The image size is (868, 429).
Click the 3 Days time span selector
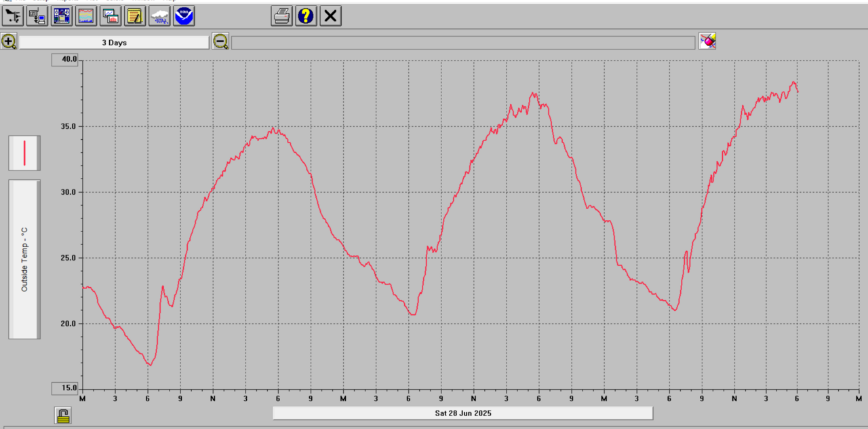tap(114, 42)
